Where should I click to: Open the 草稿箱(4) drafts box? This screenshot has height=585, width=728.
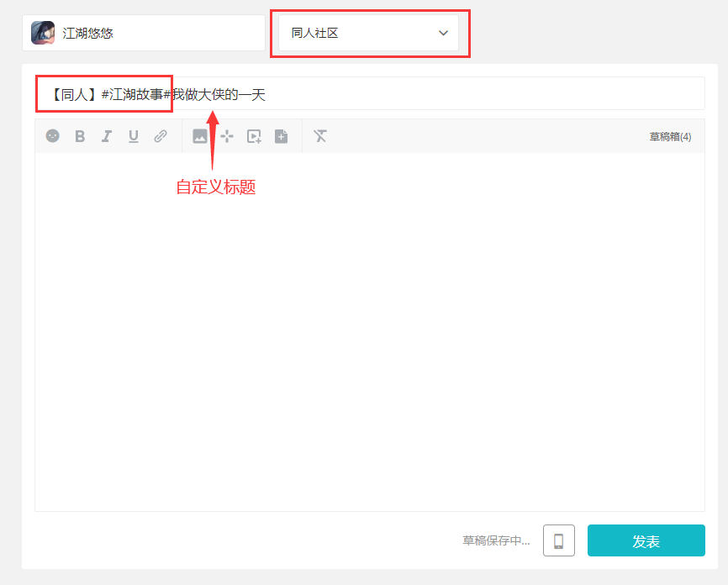point(670,136)
